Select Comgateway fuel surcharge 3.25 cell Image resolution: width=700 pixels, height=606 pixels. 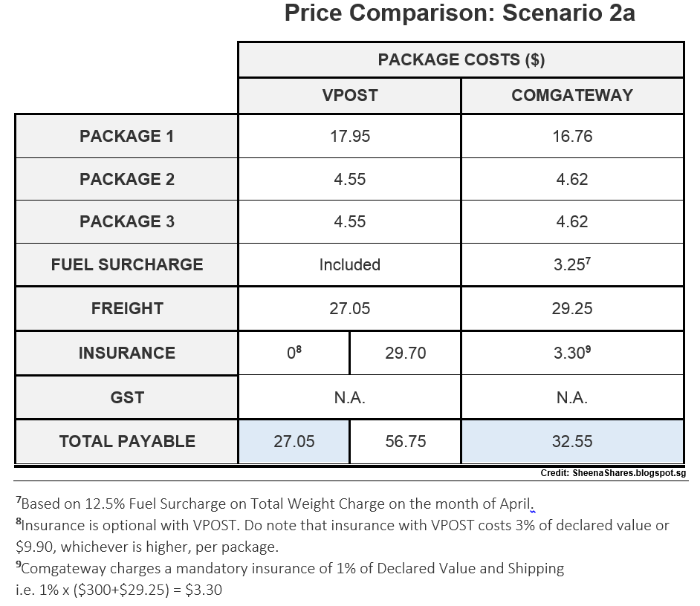(572, 264)
